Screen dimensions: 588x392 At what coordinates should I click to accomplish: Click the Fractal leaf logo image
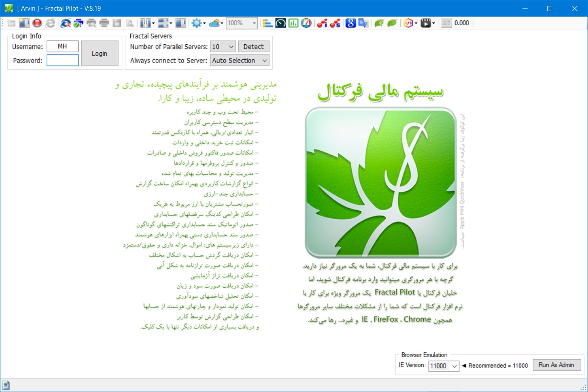coord(381,183)
